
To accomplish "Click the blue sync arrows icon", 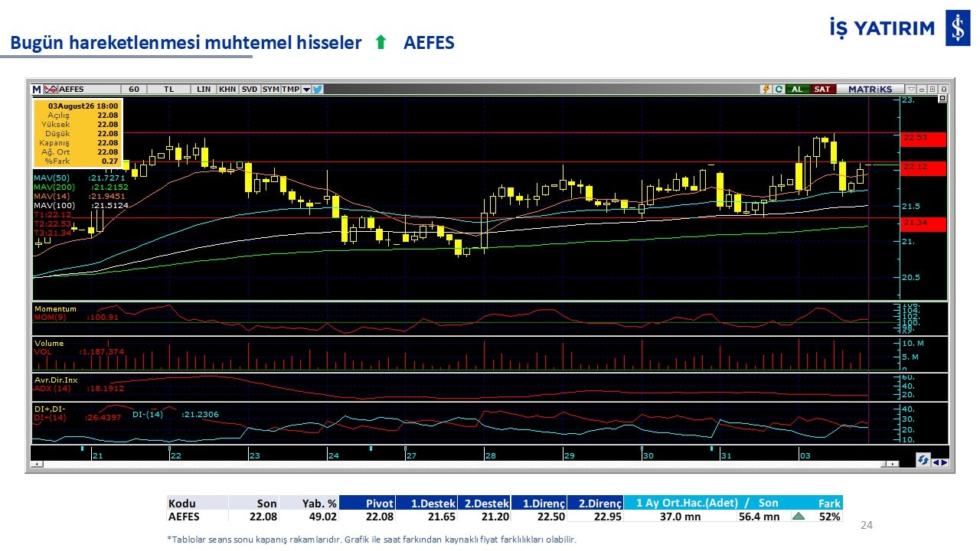I will [x=923, y=460].
